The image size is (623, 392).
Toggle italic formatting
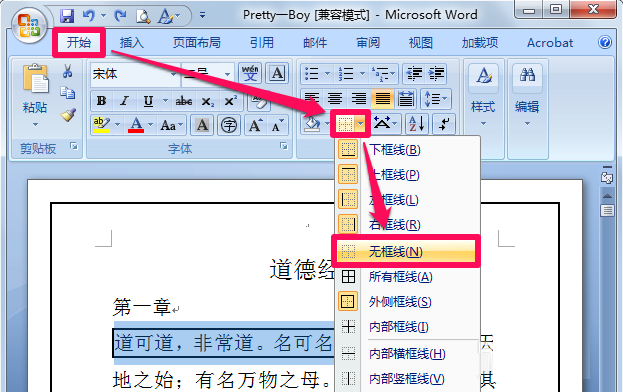(125, 101)
